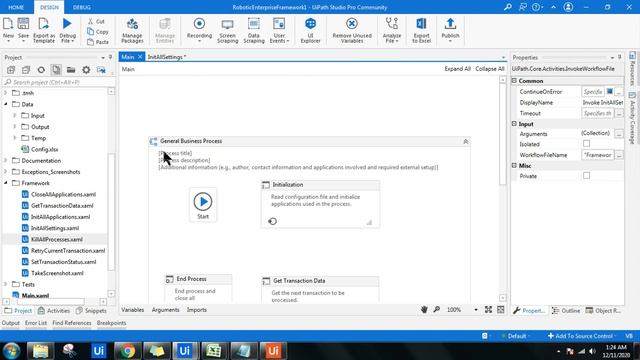The image size is (640, 360).
Task: Click Paste in the ribbon
Action: click(98, 42)
